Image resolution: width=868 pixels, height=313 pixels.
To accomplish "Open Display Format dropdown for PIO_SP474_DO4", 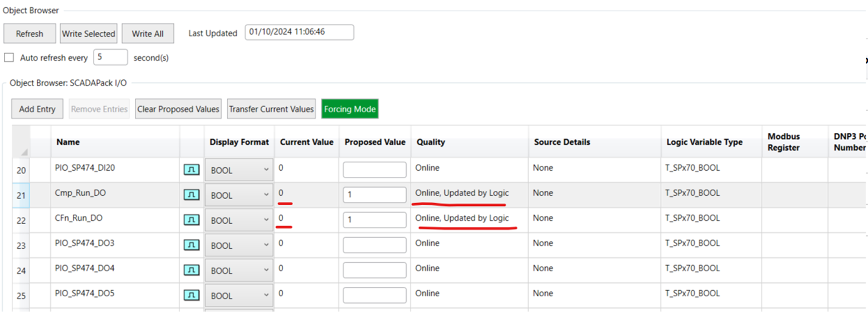I will 239,271.
